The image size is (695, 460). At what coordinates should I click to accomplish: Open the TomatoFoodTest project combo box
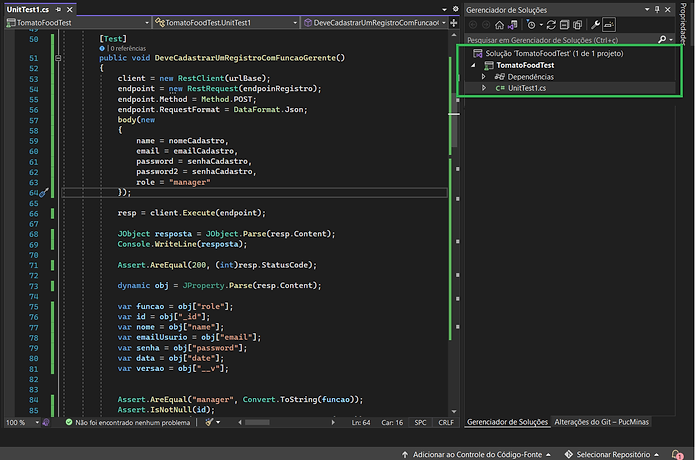(78, 23)
